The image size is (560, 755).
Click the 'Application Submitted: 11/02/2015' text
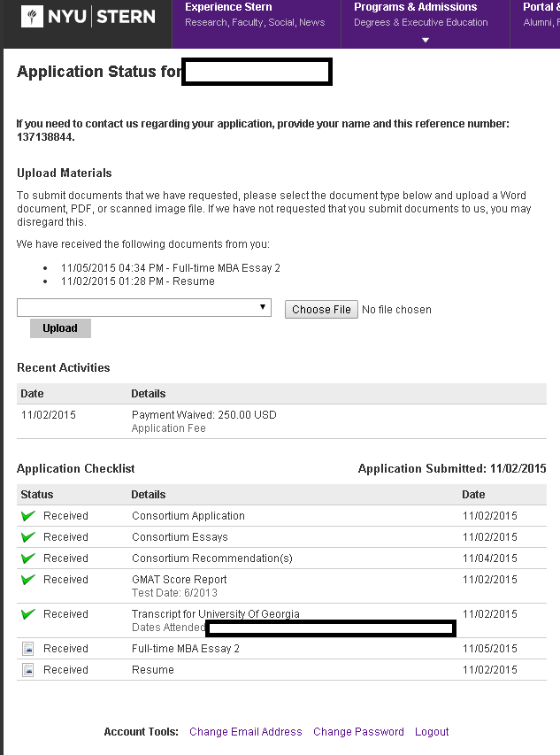coord(452,468)
